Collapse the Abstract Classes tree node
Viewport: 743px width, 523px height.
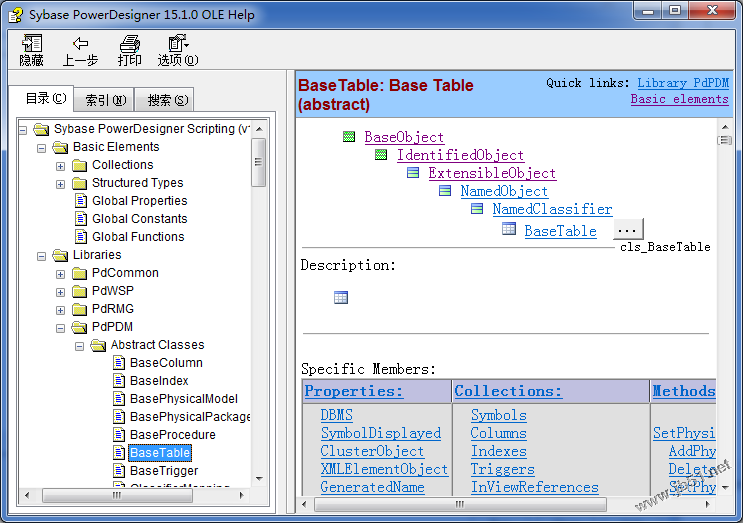point(80,346)
